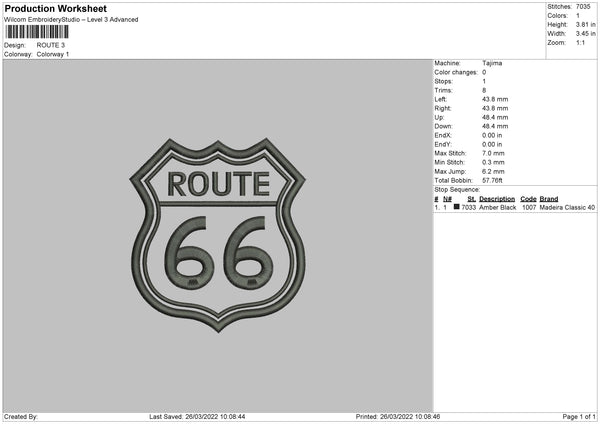This screenshot has height=424, width=600.
Task: Click the 'Printed' timestamp in footer
Action: 398,417
